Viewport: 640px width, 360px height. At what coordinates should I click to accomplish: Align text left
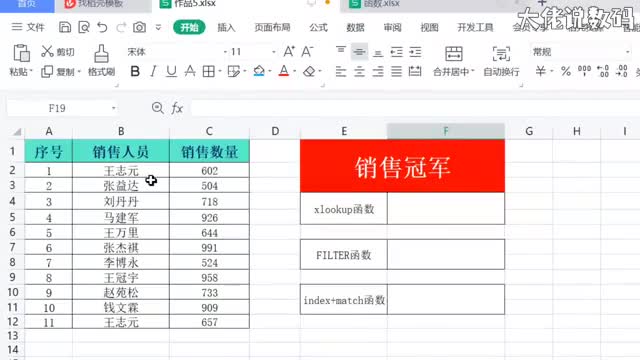tap(341, 72)
